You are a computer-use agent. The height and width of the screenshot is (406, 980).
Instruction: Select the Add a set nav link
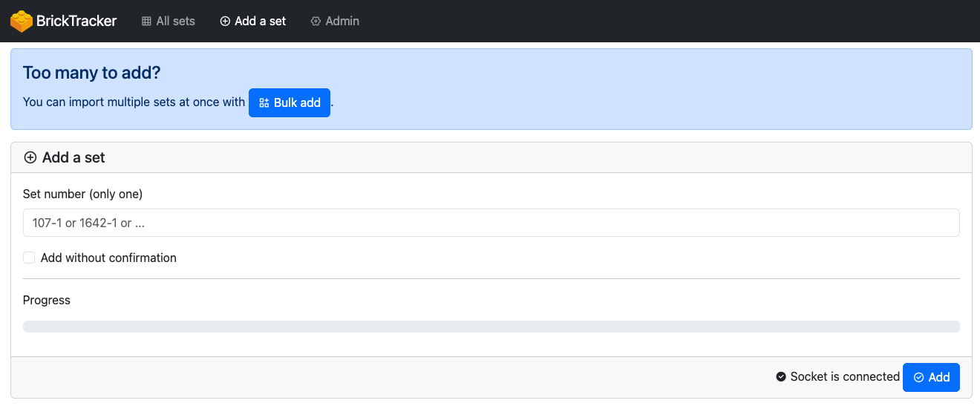click(x=253, y=22)
